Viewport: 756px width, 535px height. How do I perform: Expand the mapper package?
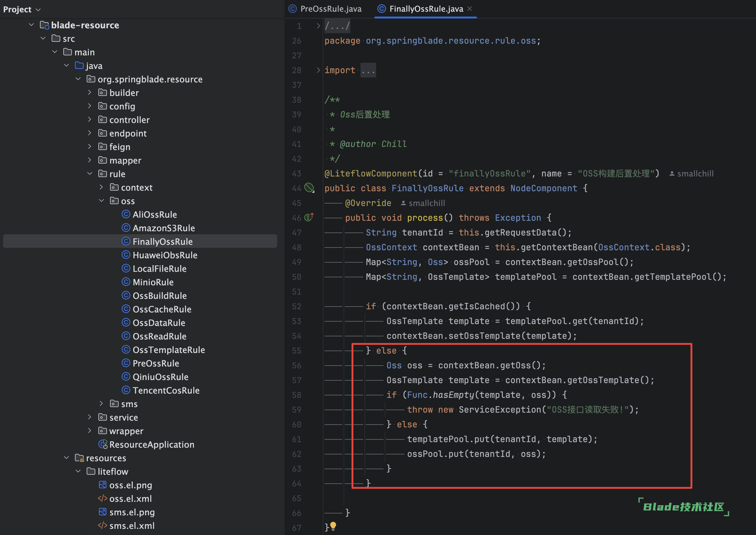pos(89,160)
